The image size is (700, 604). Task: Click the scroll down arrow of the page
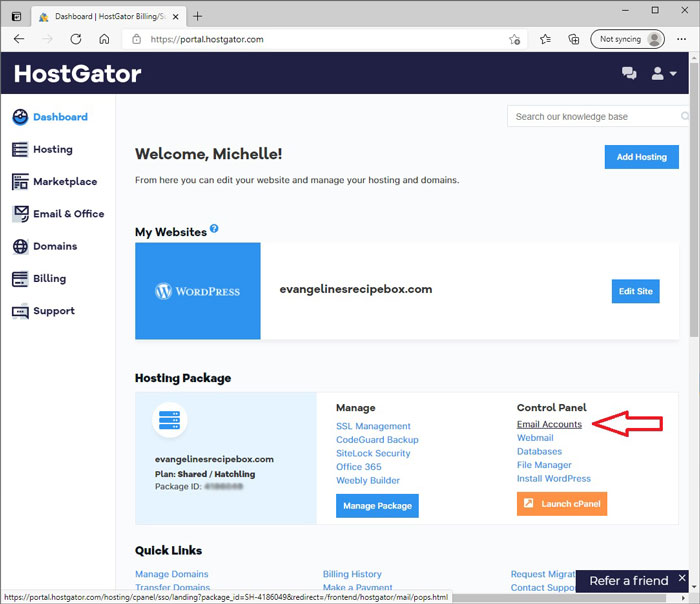[694, 587]
